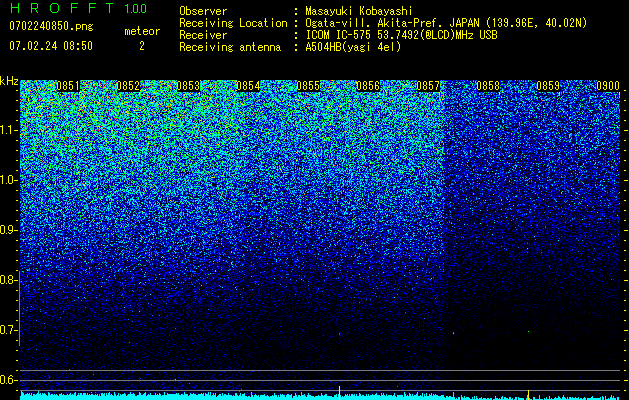Click the 0853 time label
Image resolution: width=629 pixels, height=400 pixels.
point(188,86)
